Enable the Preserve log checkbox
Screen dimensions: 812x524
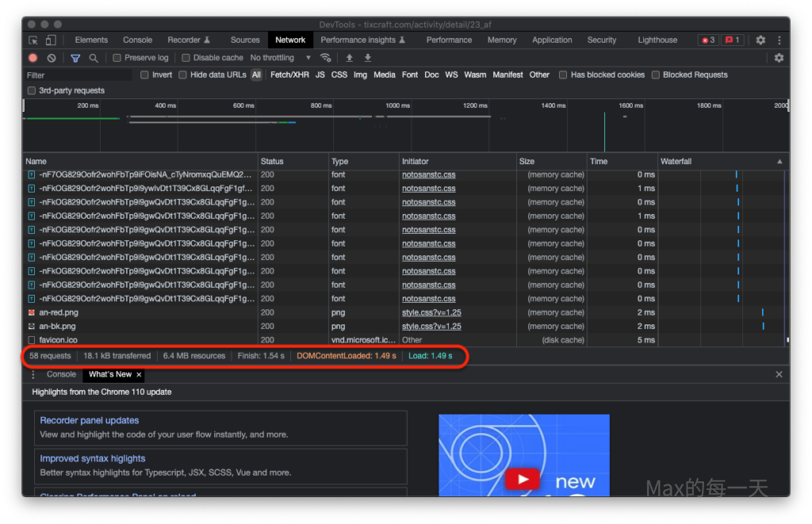117,58
